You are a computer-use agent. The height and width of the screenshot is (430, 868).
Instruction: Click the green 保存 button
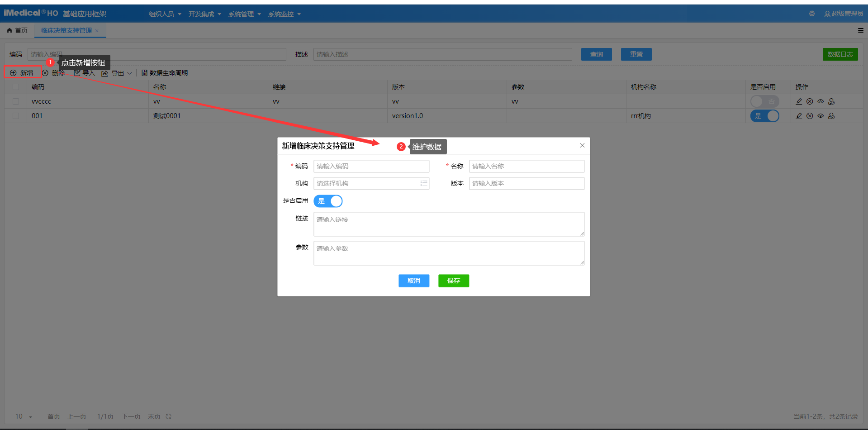[453, 281]
